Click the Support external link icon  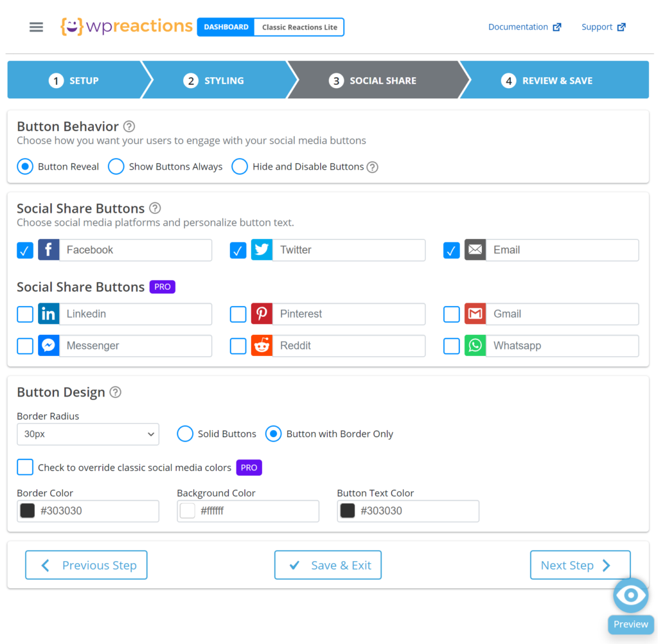tap(621, 27)
